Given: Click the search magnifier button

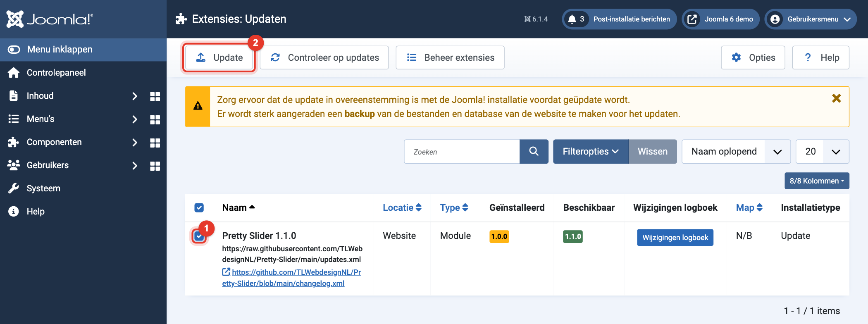Looking at the screenshot, I should [534, 152].
